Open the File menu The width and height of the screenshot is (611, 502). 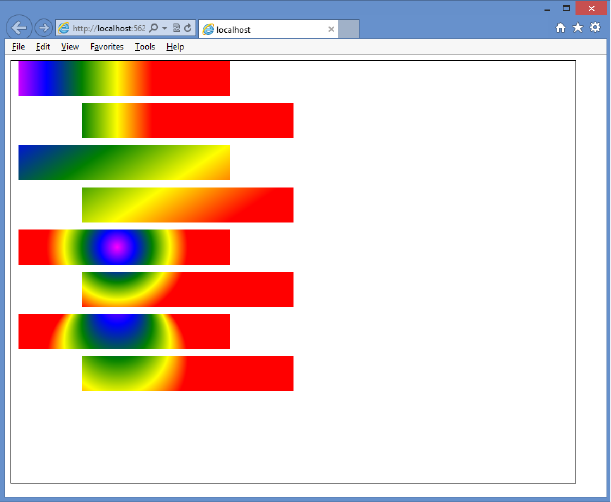18,47
